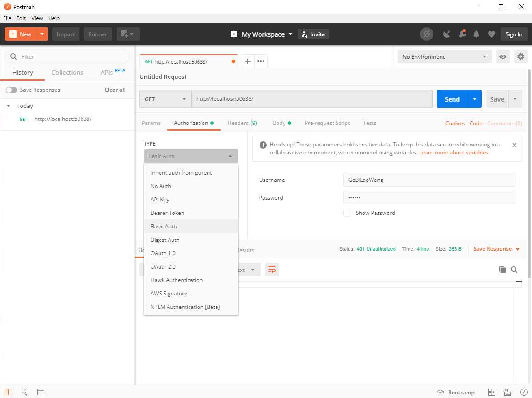Open help question mark icon
Image resolution: width=532 pixels, height=398 pixels.
[523, 392]
